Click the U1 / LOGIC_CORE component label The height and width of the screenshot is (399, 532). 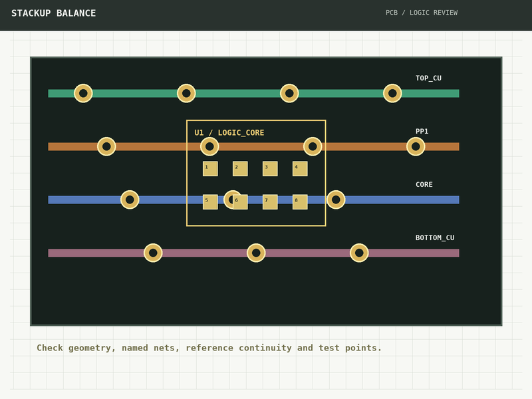[x=229, y=132]
